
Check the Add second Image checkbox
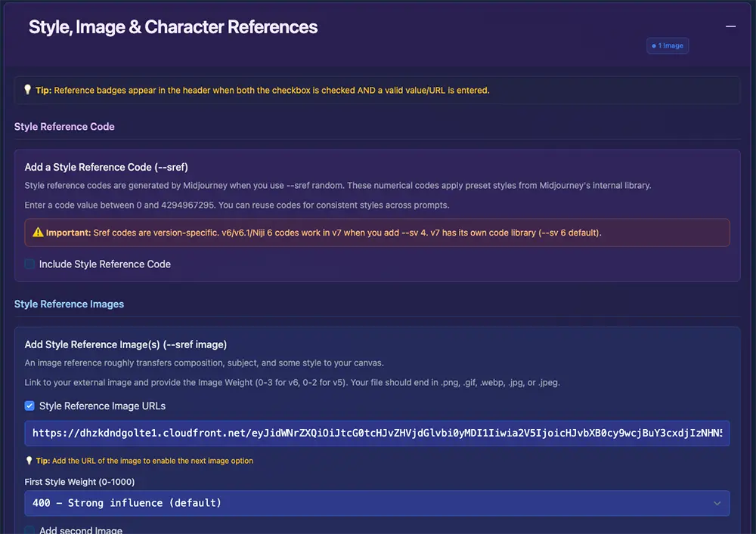click(x=29, y=530)
